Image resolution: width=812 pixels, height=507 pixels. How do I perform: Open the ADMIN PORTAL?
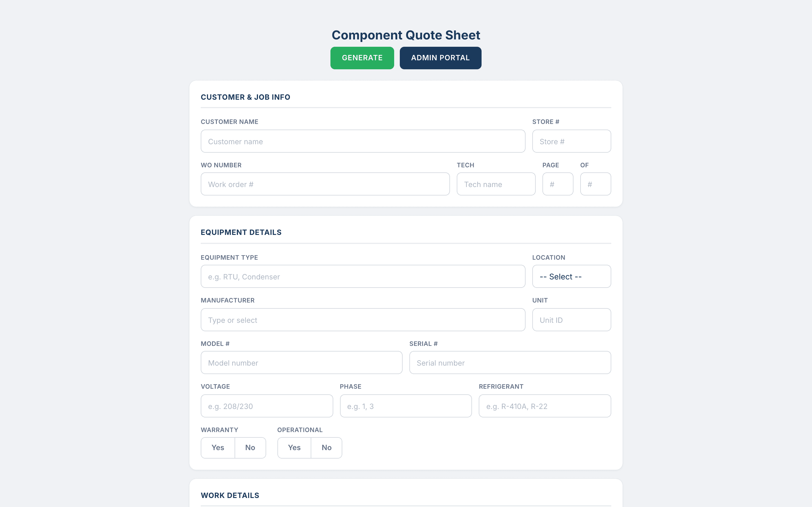coord(440,58)
